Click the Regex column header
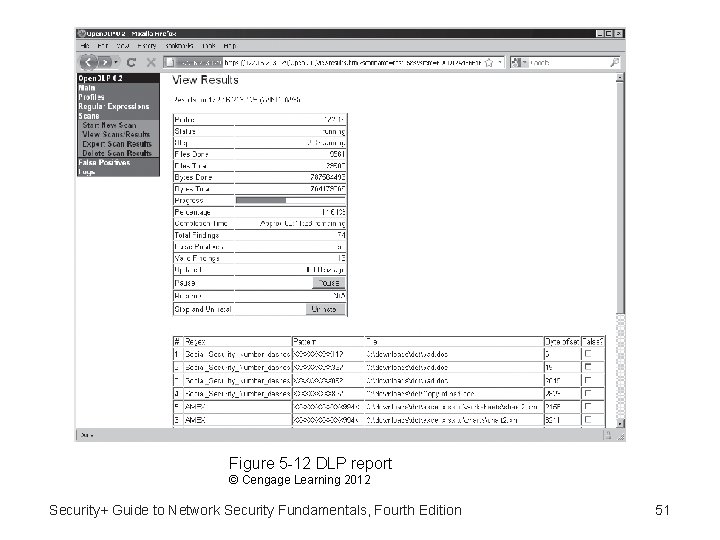Viewport: 720px width, 540px height. [x=195, y=342]
